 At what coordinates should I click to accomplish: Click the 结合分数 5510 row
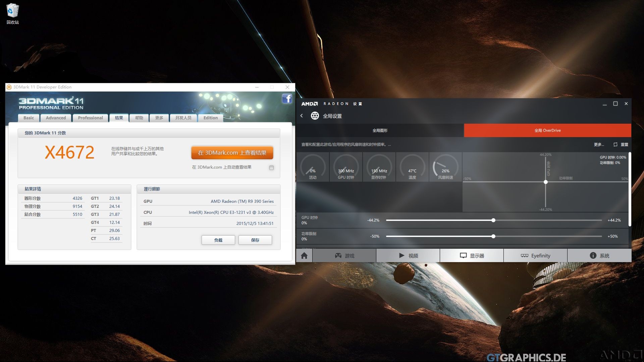[x=53, y=215]
